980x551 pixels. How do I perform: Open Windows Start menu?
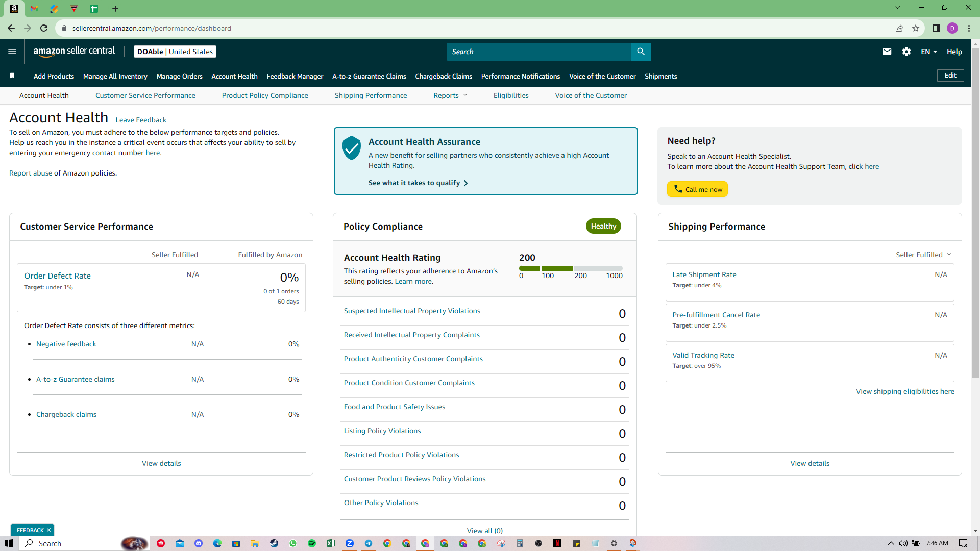tap(9, 543)
